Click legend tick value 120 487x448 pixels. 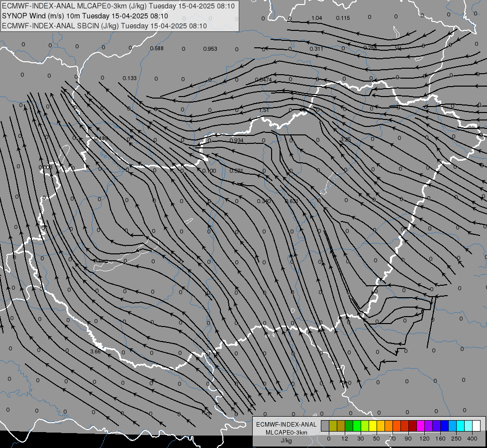[x=425, y=439]
